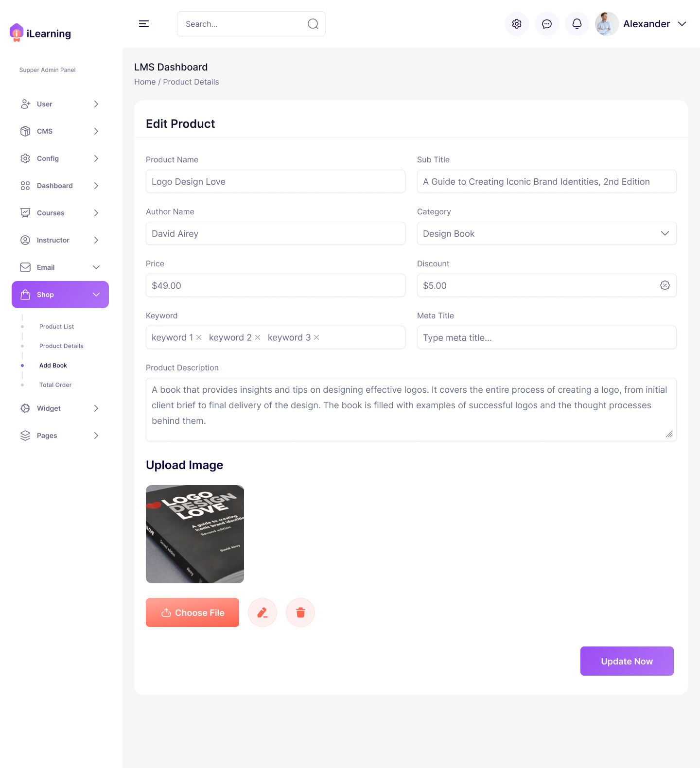The width and height of the screenshot is (700, 768).
Task: Select Product List in Shop submenu
Action: [57, 327]
